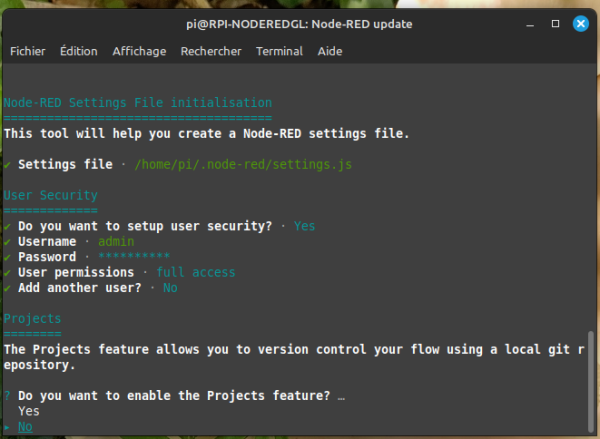
Task: Click the settings.js file path
Action: point(243,165)
